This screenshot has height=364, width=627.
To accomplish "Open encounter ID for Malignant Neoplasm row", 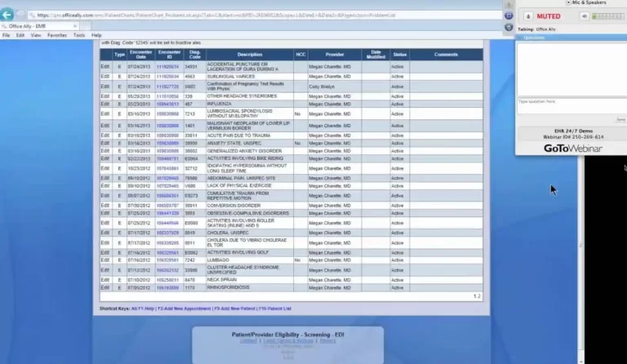I will [x=167, y=126].
